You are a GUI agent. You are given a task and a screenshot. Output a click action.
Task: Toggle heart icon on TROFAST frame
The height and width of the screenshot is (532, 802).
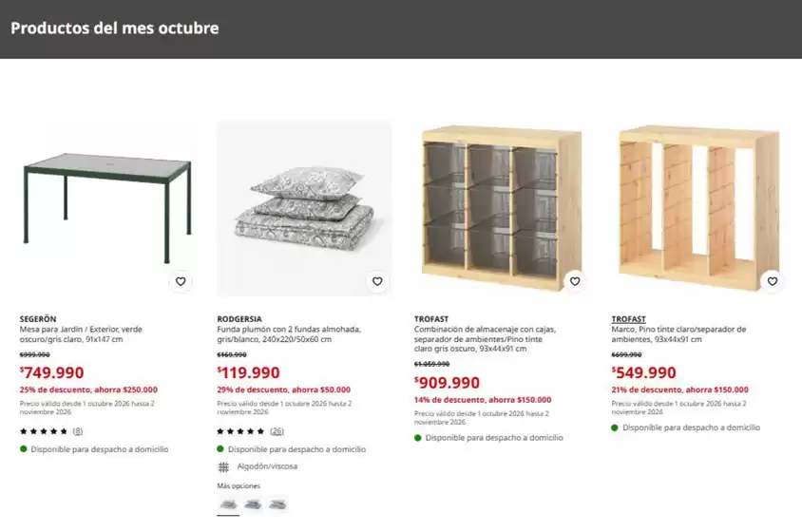pyautogui.click(x=773, y=281)
